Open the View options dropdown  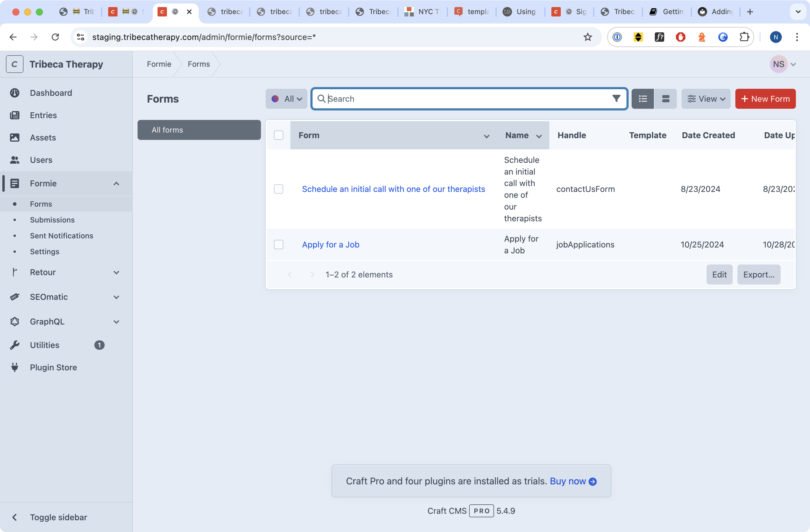[706, 99]
